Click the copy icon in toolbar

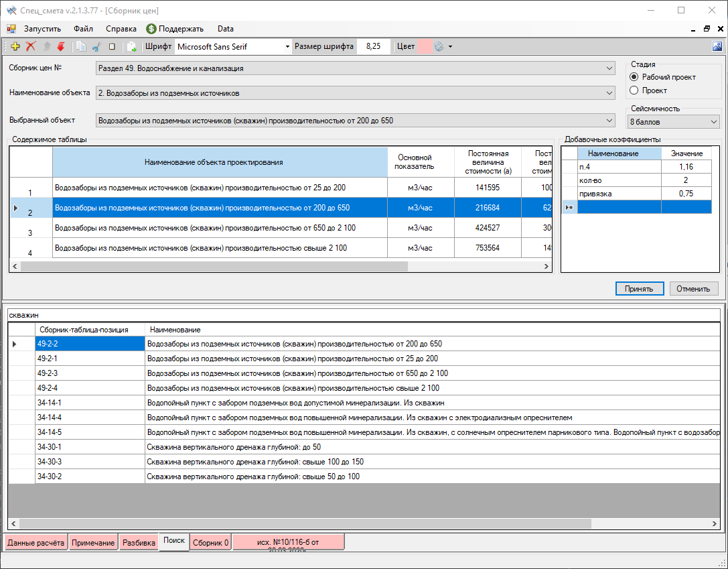pyautogui.click(x=81, y=46)
